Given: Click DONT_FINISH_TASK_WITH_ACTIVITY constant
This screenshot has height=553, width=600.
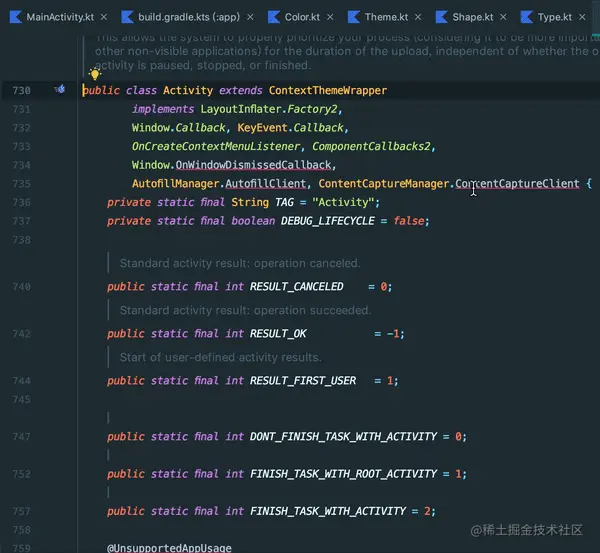Looking at the screenshot, I should (x=343, y=437).
